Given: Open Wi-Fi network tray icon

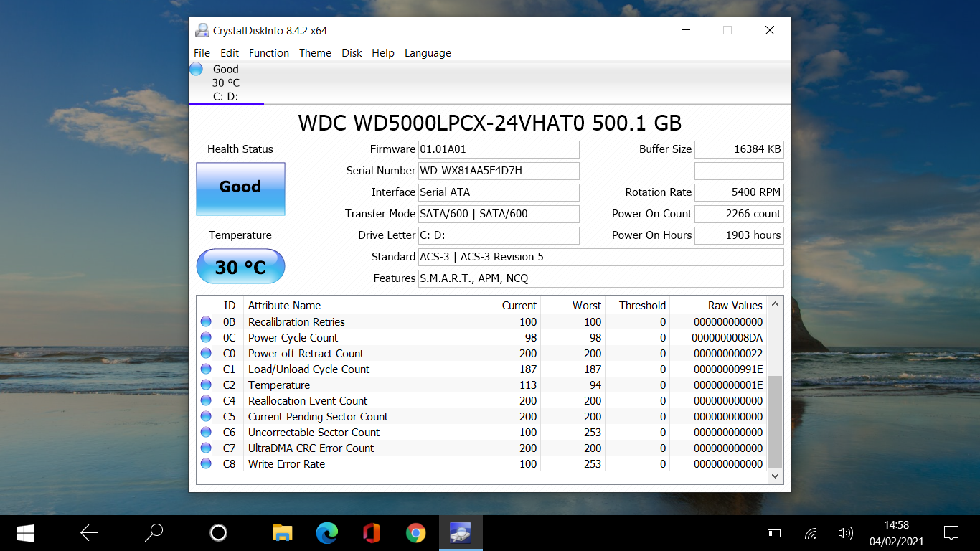Looking at the screenshot, I should (x=811, y=533).
